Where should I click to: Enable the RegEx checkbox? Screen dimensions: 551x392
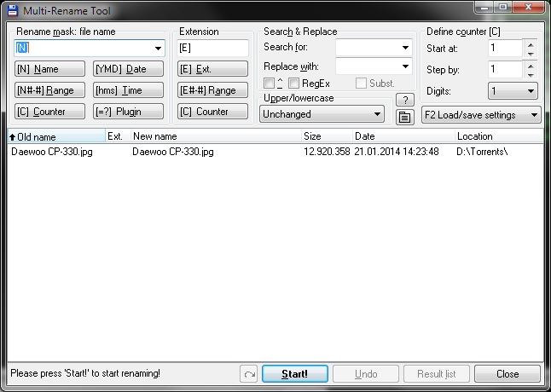(293, 84)
